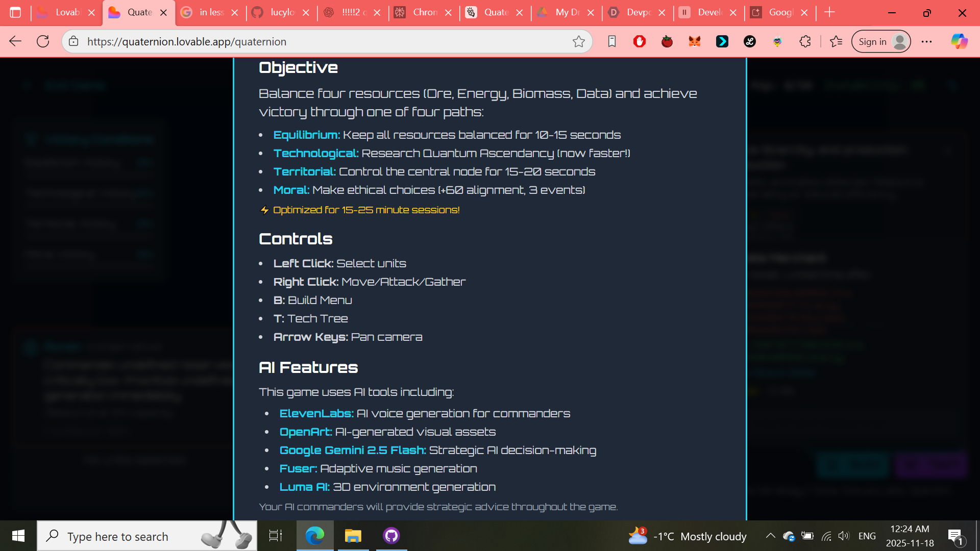Image resolution: width=980 pixels, height=551 pixels.
Task: Open the Copilot sidebar icon
Action: click(x=959, y=41)
